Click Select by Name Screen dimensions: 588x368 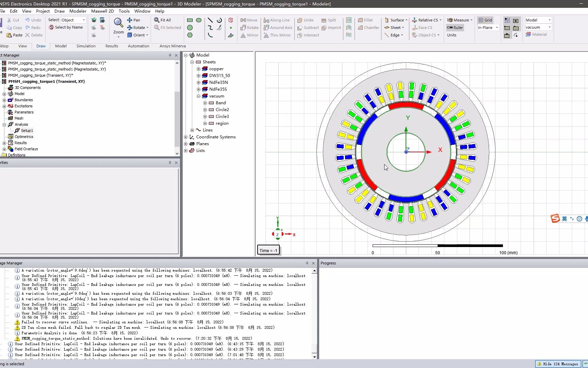(66, 27)
